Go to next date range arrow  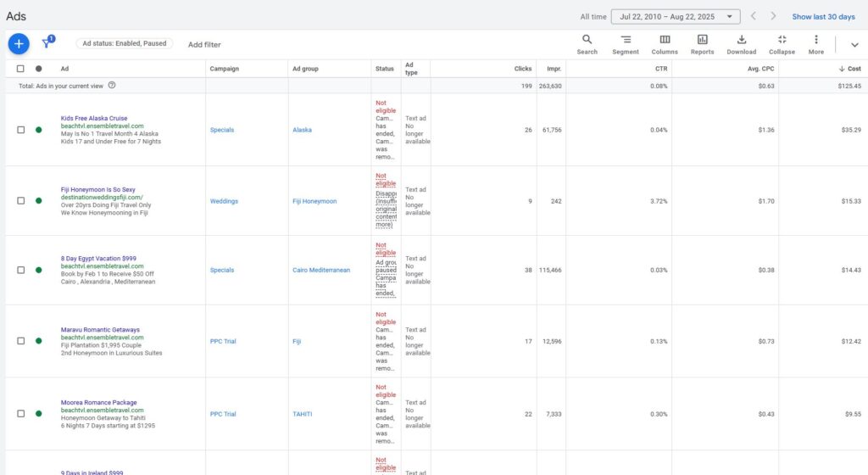coord(773,16)
